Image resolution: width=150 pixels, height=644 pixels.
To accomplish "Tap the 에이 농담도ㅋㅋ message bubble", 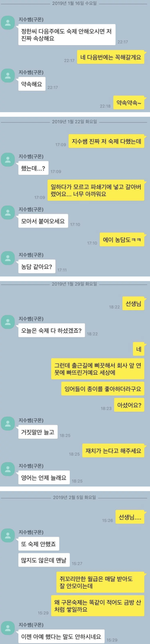I will (x=122, y=239).
